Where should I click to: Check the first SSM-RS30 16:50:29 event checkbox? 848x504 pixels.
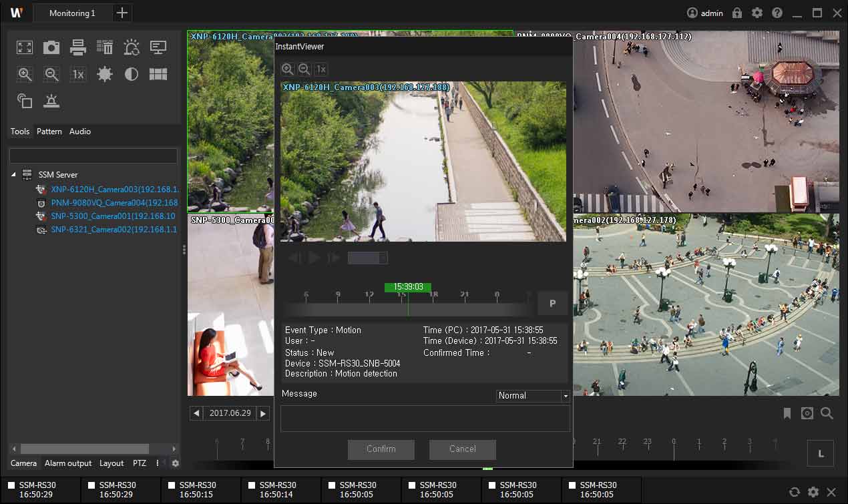11,485
